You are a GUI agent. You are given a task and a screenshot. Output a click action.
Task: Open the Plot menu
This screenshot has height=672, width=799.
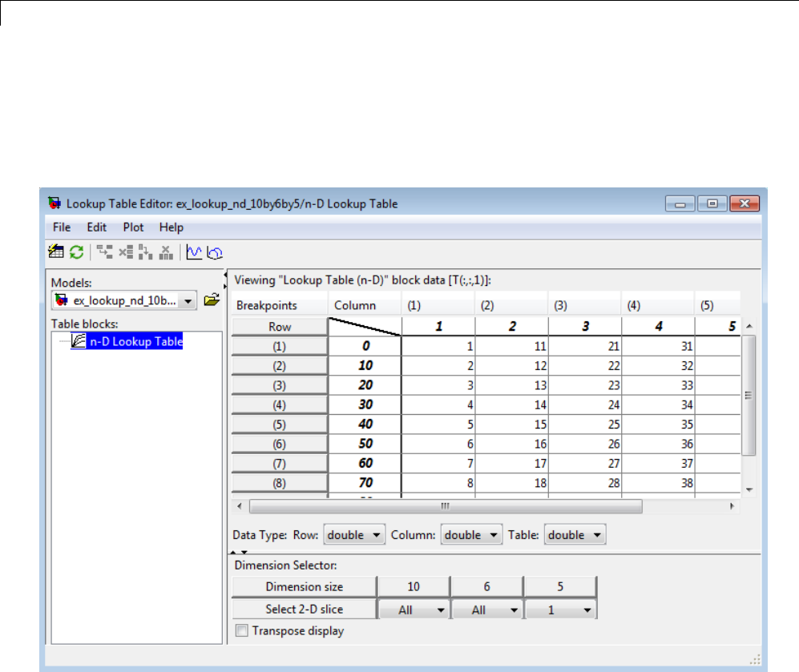point(133,227)
